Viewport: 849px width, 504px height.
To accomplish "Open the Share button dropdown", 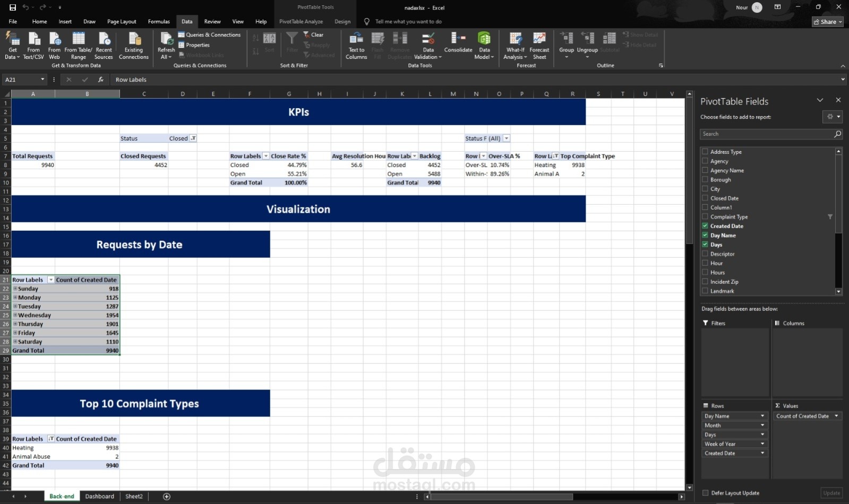I will click(828, 22).
